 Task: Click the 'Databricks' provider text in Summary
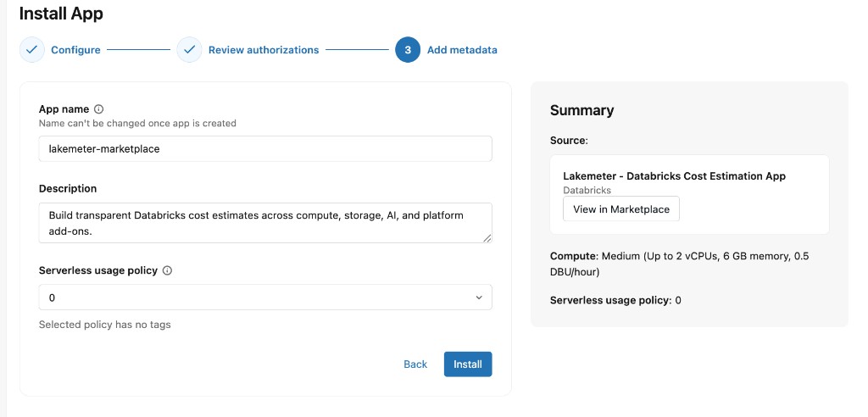click(587, 190)
